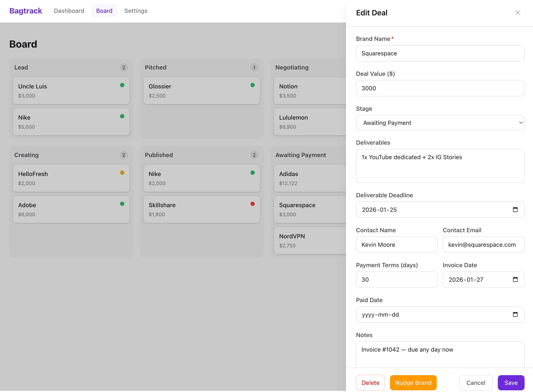Close the Edit Deal panel
This screenshot has height=392, width=533.
[518, 13]
